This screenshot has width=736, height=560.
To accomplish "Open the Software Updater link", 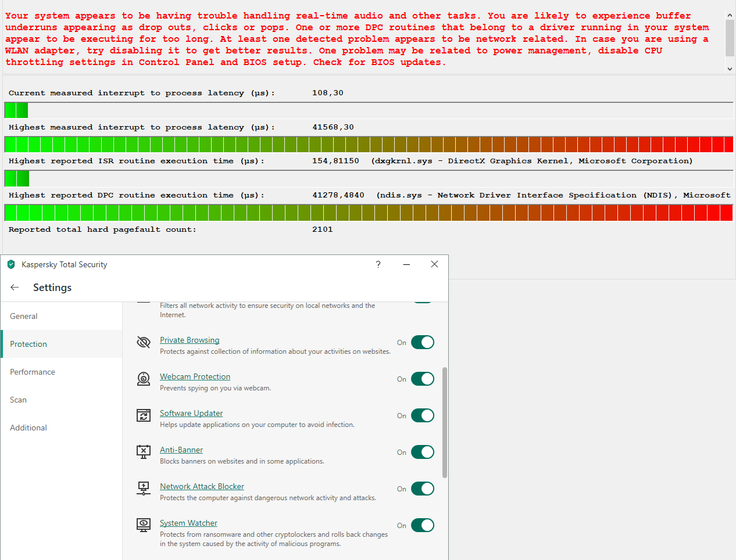I will [191, 413].
